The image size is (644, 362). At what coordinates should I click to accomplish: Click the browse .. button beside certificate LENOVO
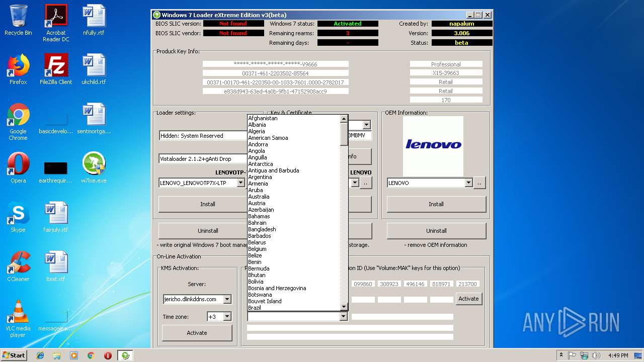tap(366, 183)
